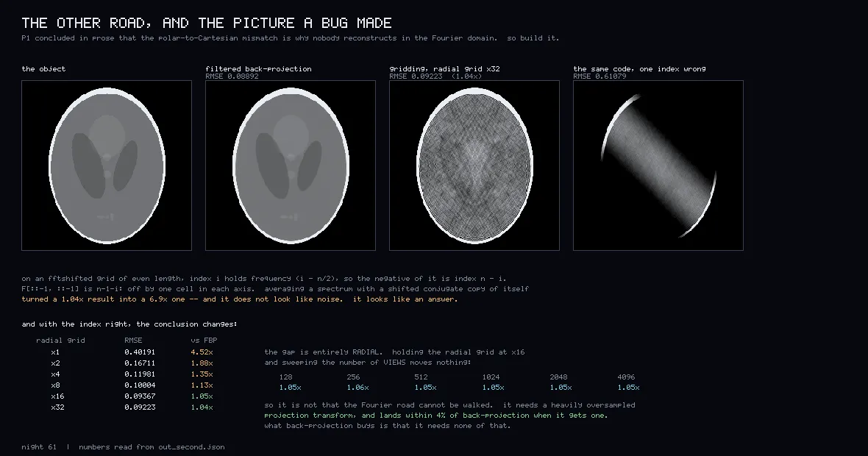The image size is (868, 456).
Task: Click the gridding radial grid x32 image
Action: click(x=474, y=165)
